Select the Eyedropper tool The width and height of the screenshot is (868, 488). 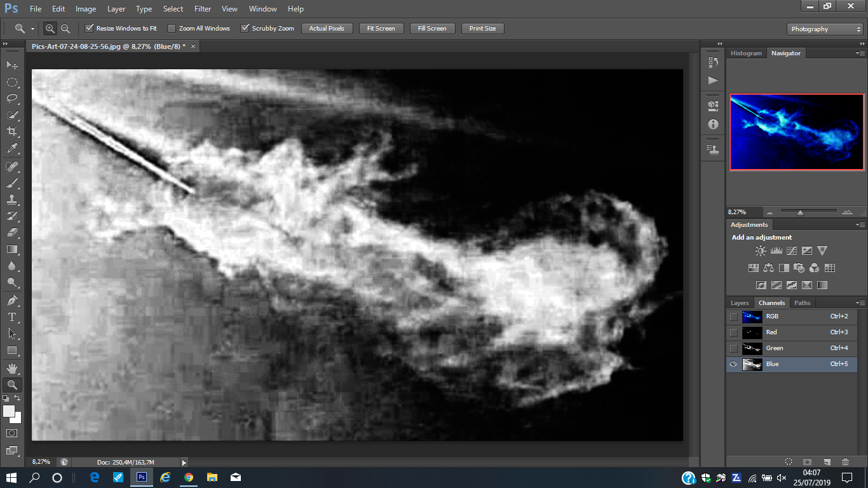[x=11, y=149]
